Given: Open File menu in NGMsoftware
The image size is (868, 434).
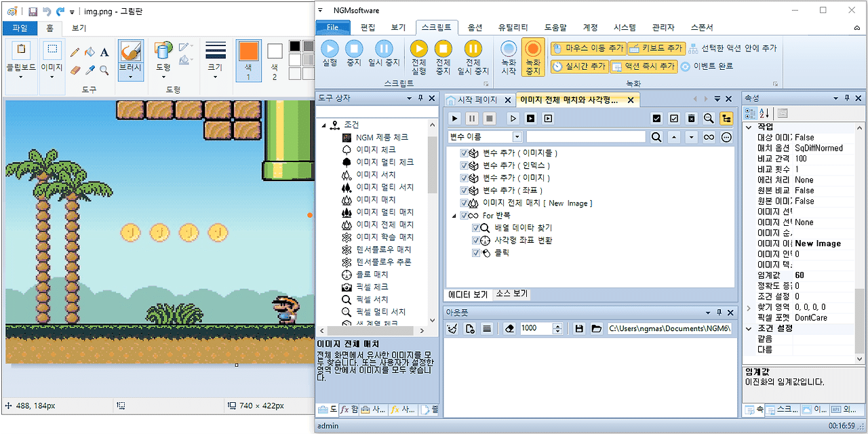Looking at the screenshot, I should click(x=333, y=28).
